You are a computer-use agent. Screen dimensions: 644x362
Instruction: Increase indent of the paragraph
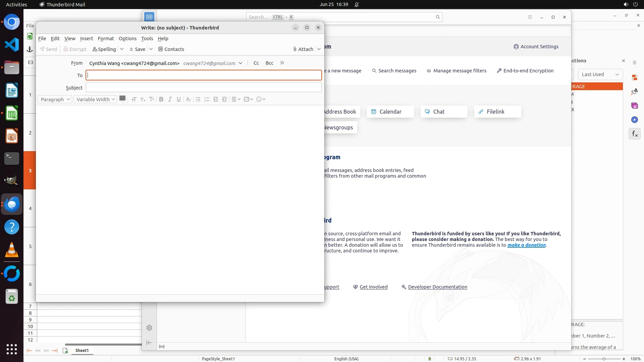click(x=224, y=99)
